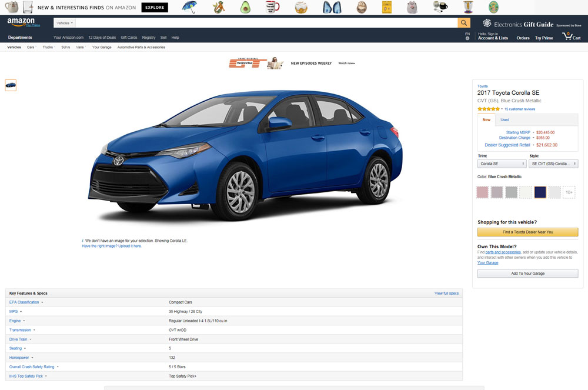Image resolution: width=588 pixels, height=390 pixels.
Task: Expand the IIHS Top Safety Pick row
Action: coord(28,376)
